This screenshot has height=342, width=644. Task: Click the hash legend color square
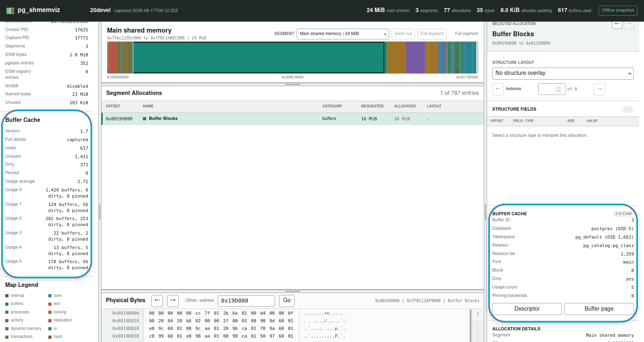click(x=50, y=337)
